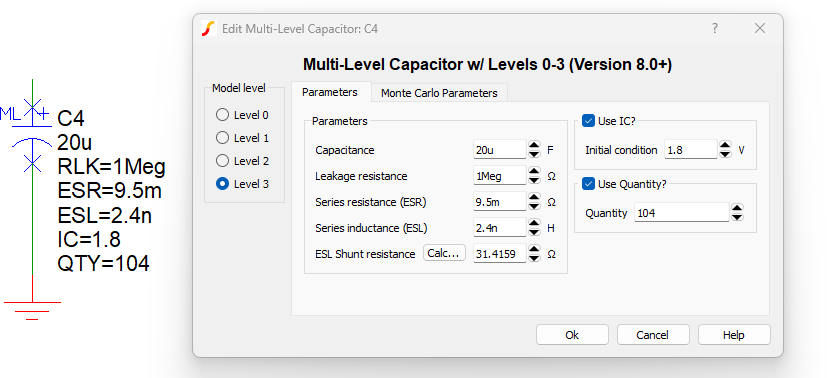Click the Calc... button
This screenshot has width=827, height=378.
click(x=444, y=253)
